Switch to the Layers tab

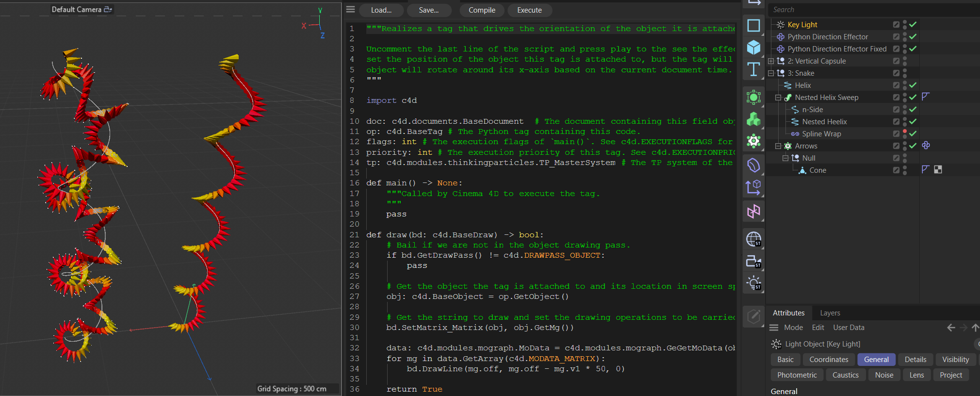(830, 313)
